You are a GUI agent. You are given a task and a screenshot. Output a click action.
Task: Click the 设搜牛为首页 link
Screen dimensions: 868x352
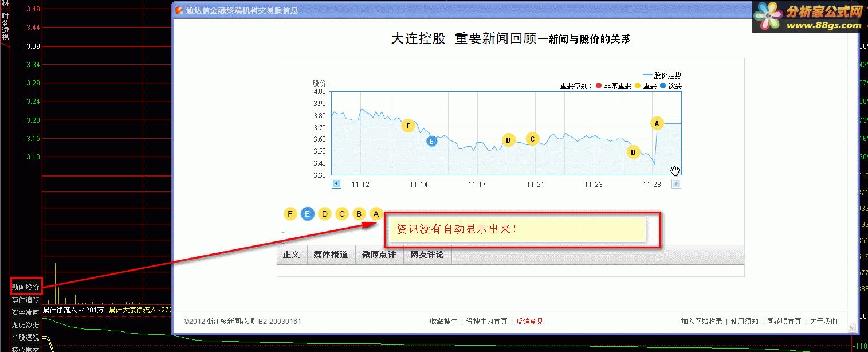[486, 322]
